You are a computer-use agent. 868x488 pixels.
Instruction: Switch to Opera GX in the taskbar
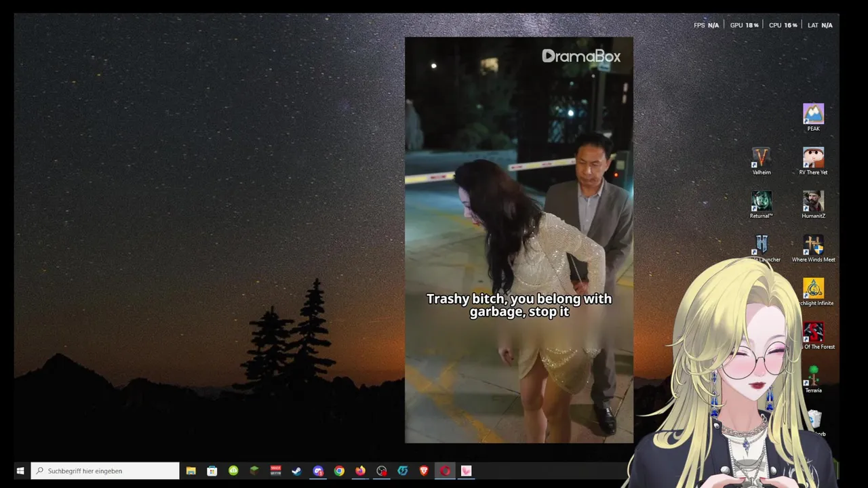[445, 470]
